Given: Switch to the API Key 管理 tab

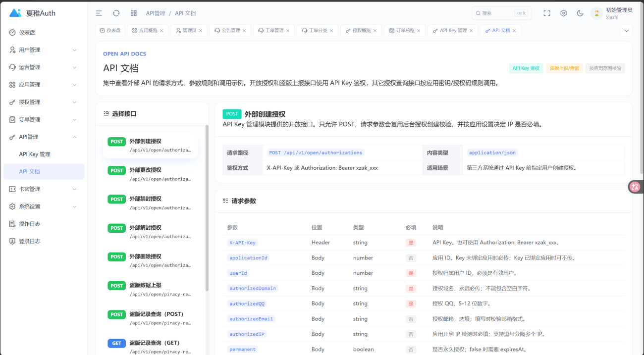Looking at the screenshot, I should 453,31.
